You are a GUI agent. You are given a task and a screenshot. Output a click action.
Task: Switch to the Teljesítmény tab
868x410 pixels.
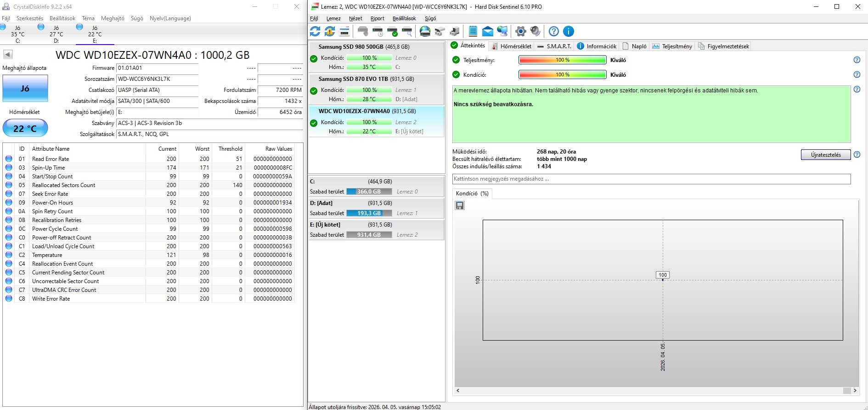click(672, 46)
